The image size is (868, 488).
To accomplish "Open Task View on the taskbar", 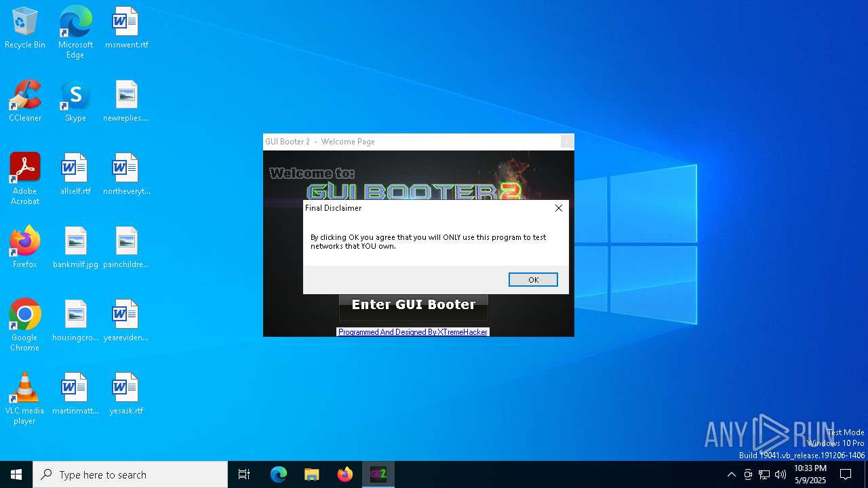I will (x=244, y=474).
